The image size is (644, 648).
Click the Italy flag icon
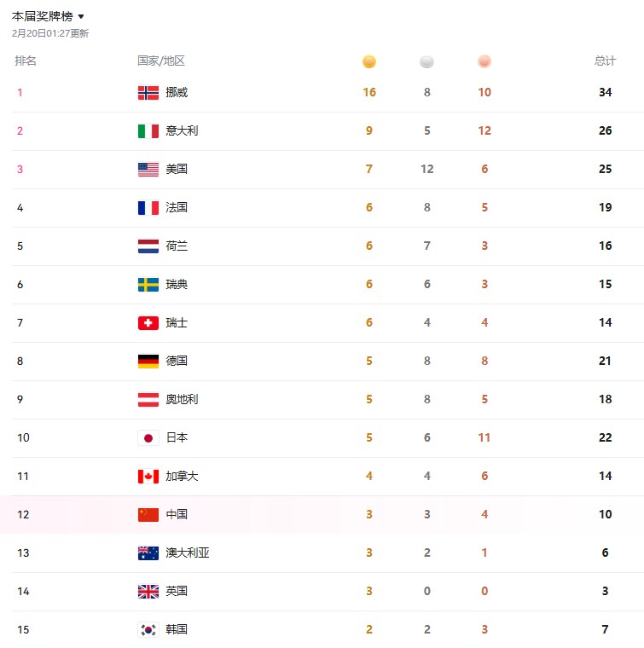pos(148,131)
